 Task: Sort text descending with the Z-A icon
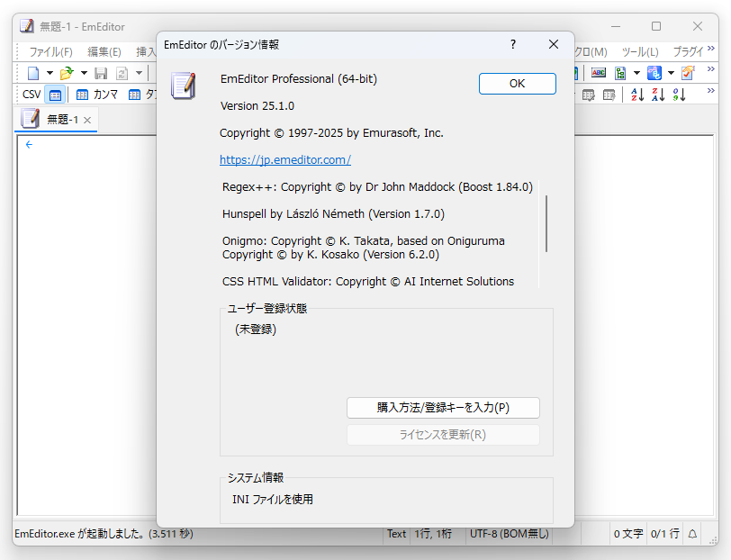point(658,95)
